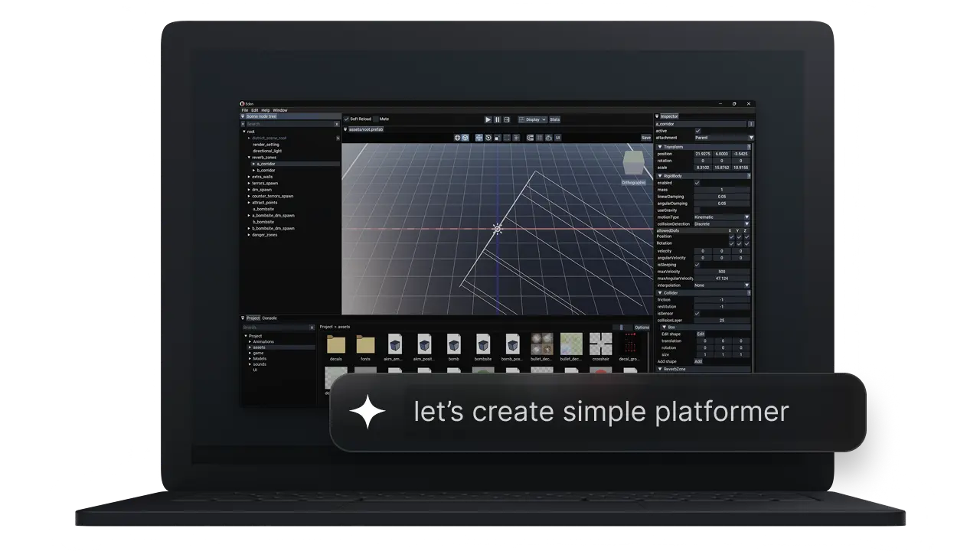
Task: Click the UI toggle in viewport toolbar
Action: [x=558, y=138]
